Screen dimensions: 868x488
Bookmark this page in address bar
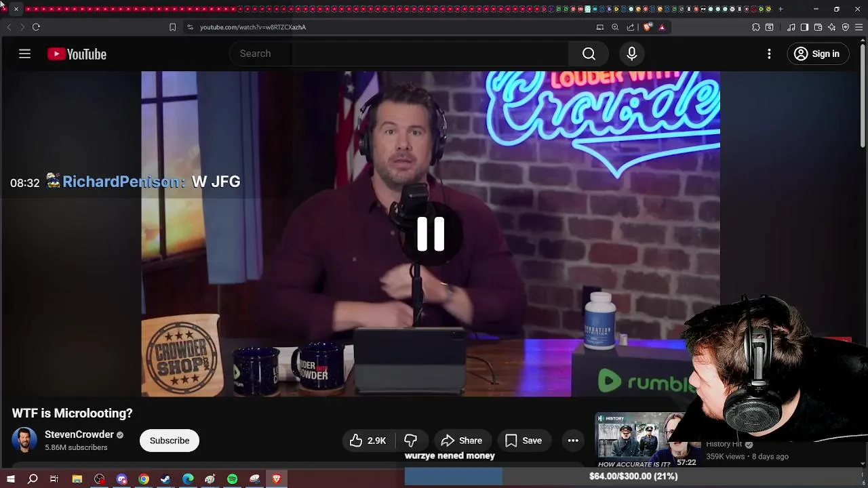point(172,27)
